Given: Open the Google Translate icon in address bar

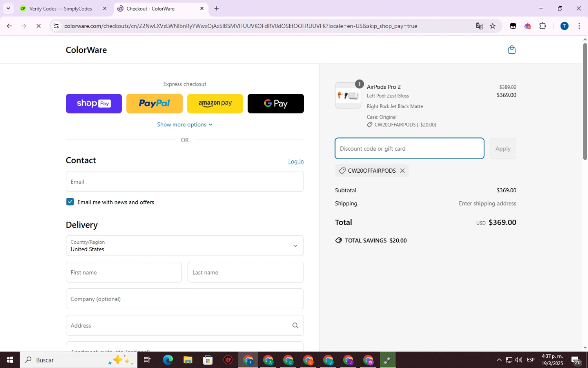Looking at the screenshot, I should pyautogui.click(x=479, y=26).
